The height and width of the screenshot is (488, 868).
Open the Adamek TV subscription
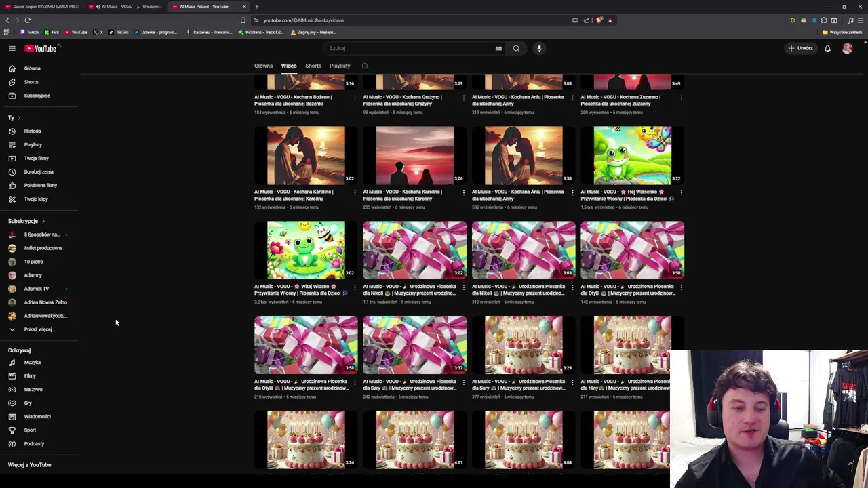pyautogui.click(x=41, y=289)
